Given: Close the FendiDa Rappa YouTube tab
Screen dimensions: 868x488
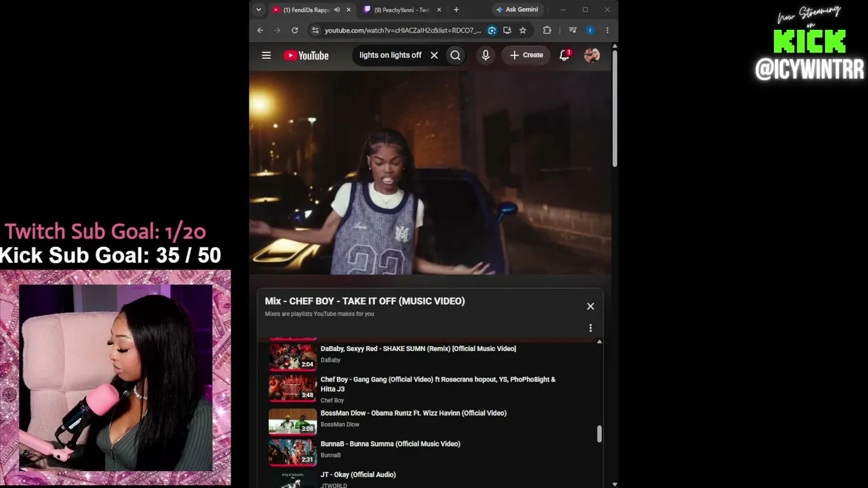Looking at the screenshot, I should click(x=349, y=10).
